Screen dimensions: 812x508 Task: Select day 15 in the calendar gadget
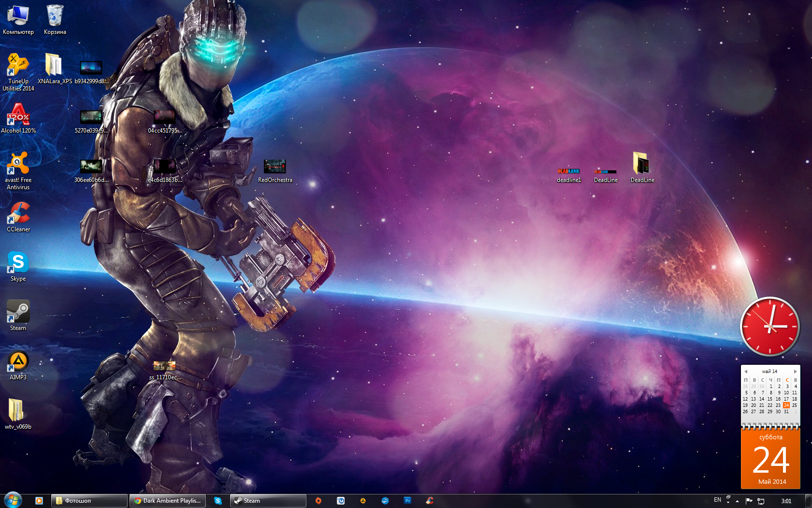tap(770, 399)
